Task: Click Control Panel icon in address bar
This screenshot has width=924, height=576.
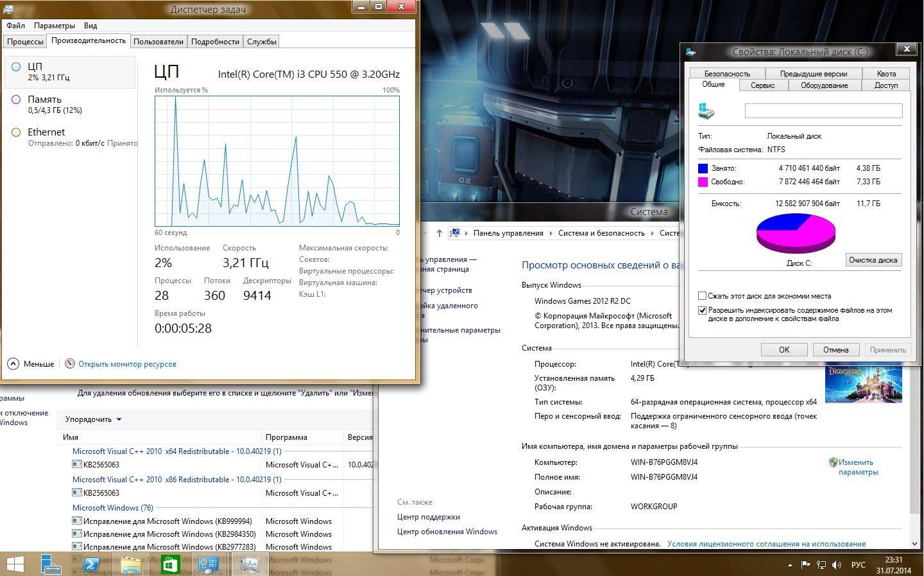Action: (455, 233)
